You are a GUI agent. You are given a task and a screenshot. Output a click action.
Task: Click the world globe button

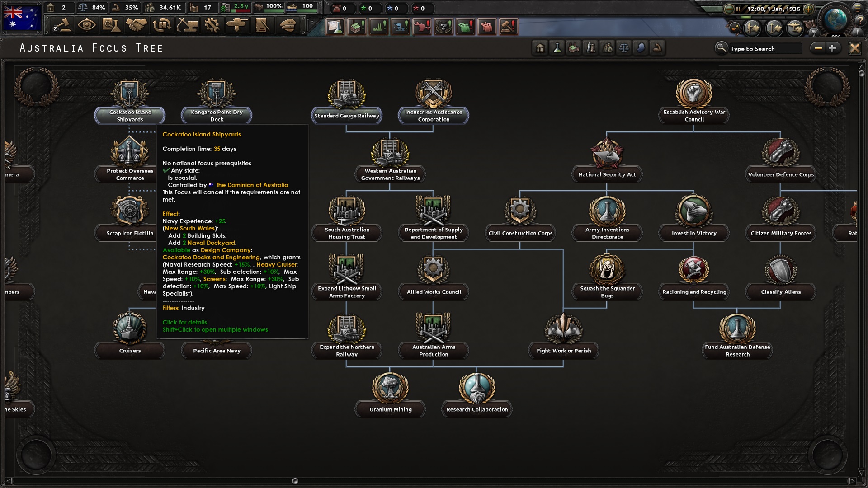[x=835, y=19]
